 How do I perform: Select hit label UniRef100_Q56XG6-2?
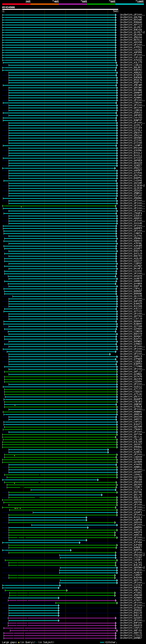click(132, 555)
